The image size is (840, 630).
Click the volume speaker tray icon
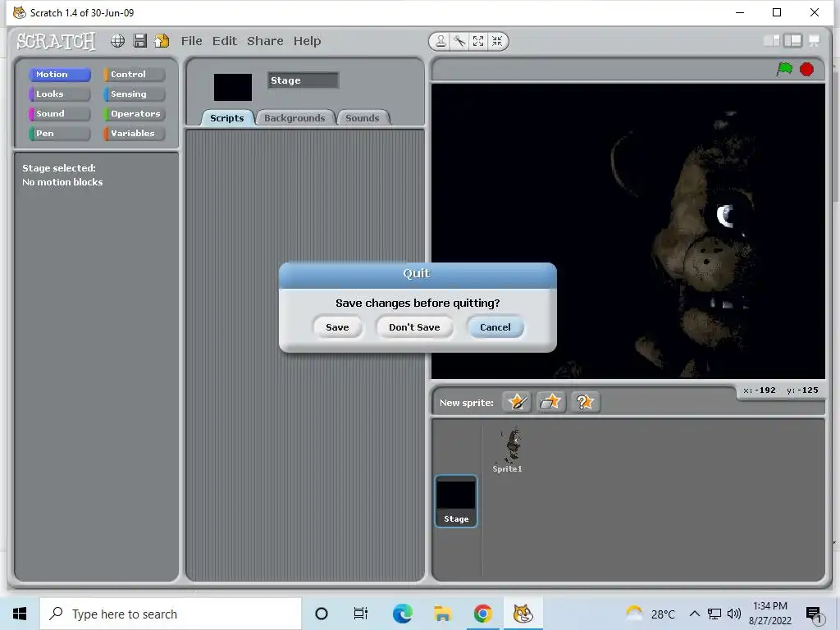(734, 614)
